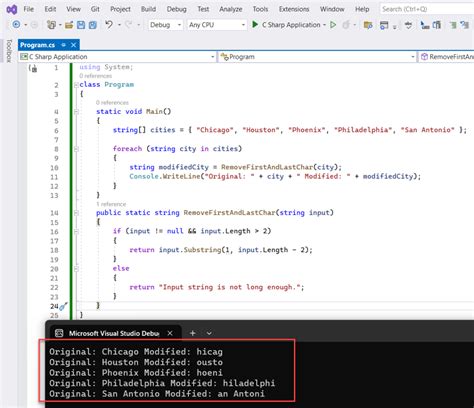Click the Navigate Backward circle arrow

[16, 25]
